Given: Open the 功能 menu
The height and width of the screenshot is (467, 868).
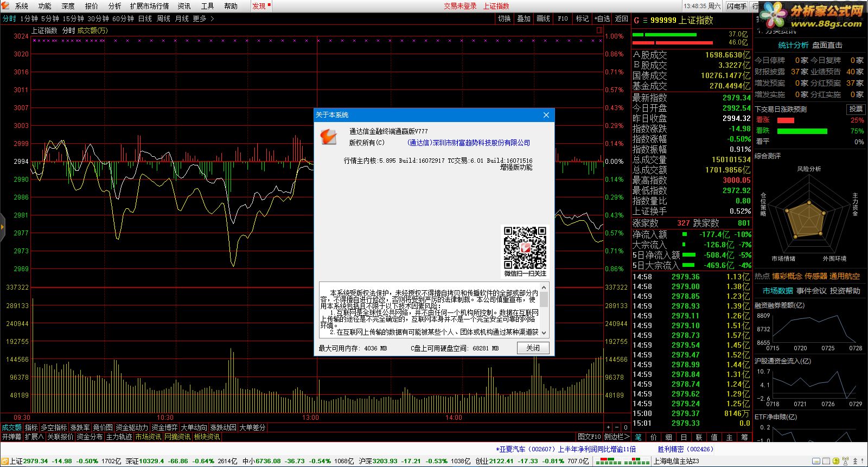Looking at the screenshot, I should pyautogui.click(x=45, y=6).
